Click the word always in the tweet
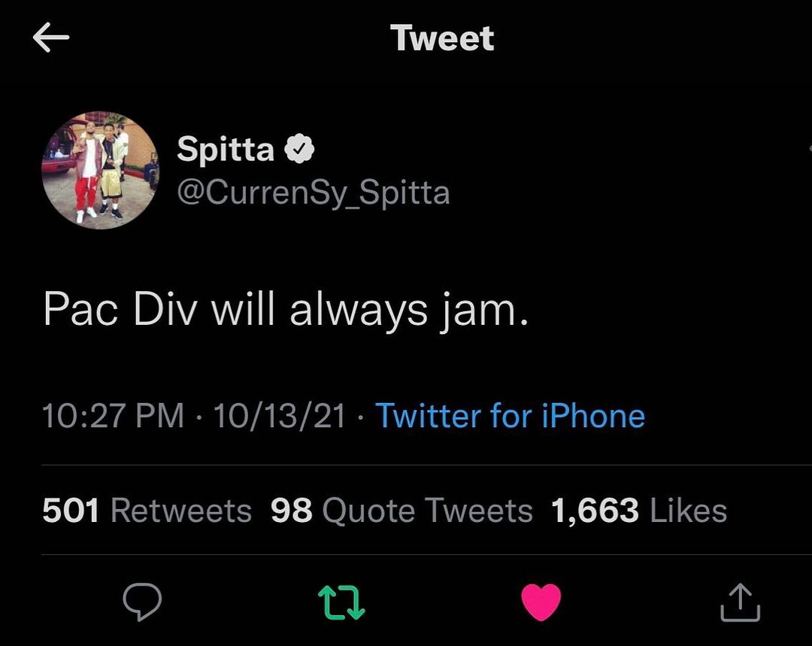Screen dimensions: 812x646 click(356, 310)
